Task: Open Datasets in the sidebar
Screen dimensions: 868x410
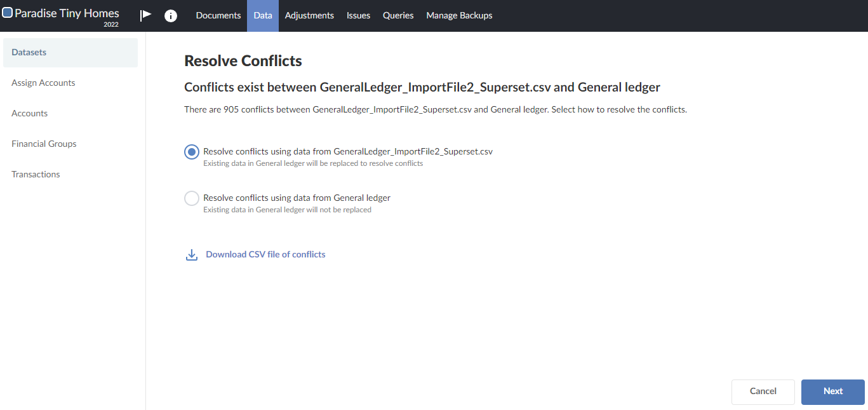Action: coord(29,52)
